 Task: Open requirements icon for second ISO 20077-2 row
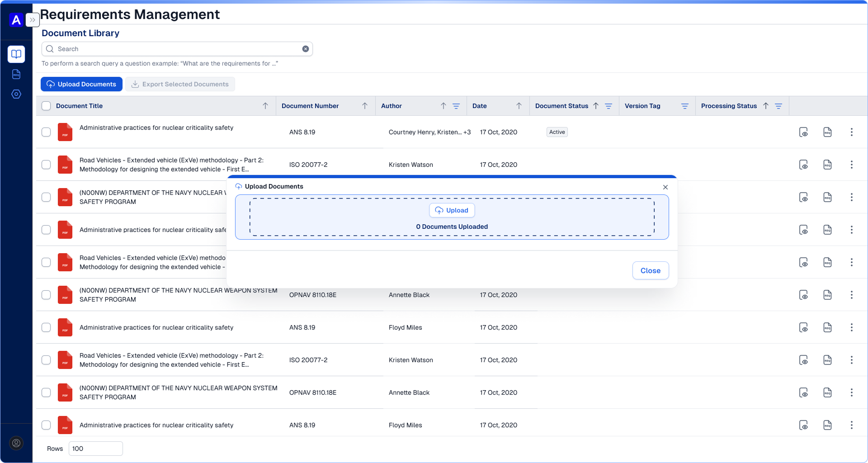click(827, 360)
